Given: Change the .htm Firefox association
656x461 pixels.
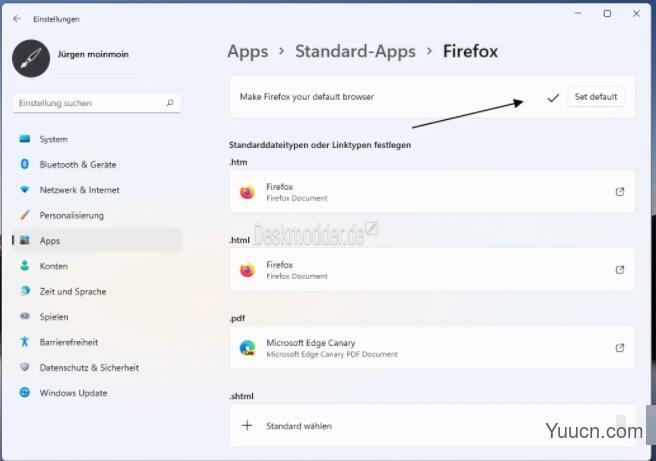Looking at the screenshot, I should click(432, 192).
